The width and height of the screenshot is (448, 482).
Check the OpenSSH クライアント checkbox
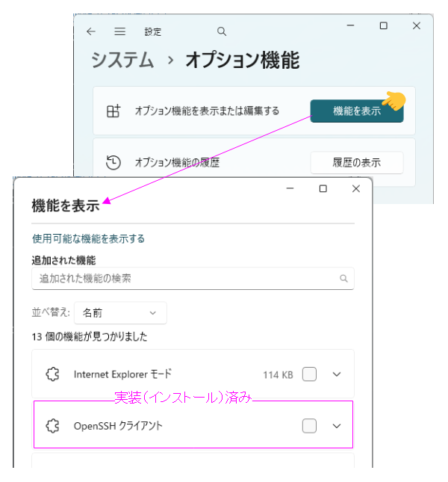(x=309, y=426)
